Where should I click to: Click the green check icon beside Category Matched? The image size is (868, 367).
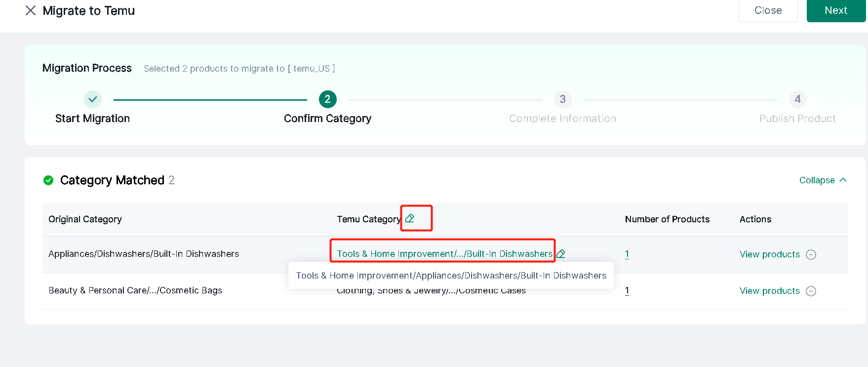point(48,180)
